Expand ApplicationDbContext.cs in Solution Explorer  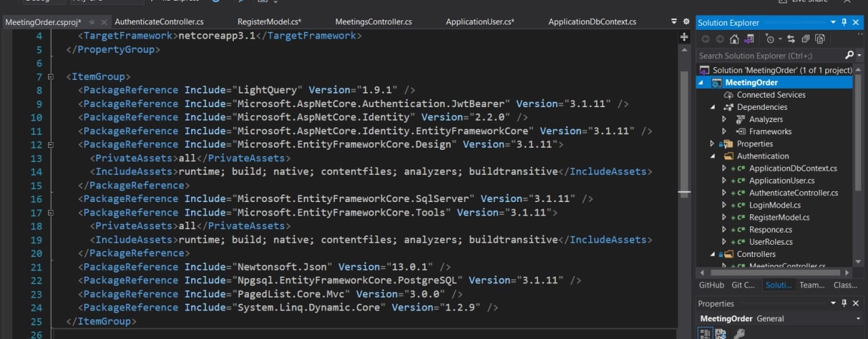[x=724, y=168]
